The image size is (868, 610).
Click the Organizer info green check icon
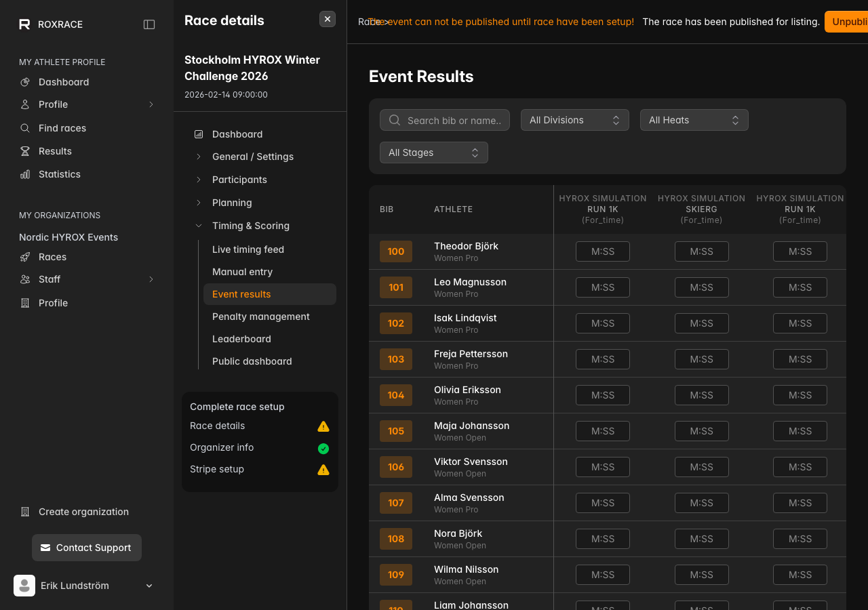[x=323, y=448]
